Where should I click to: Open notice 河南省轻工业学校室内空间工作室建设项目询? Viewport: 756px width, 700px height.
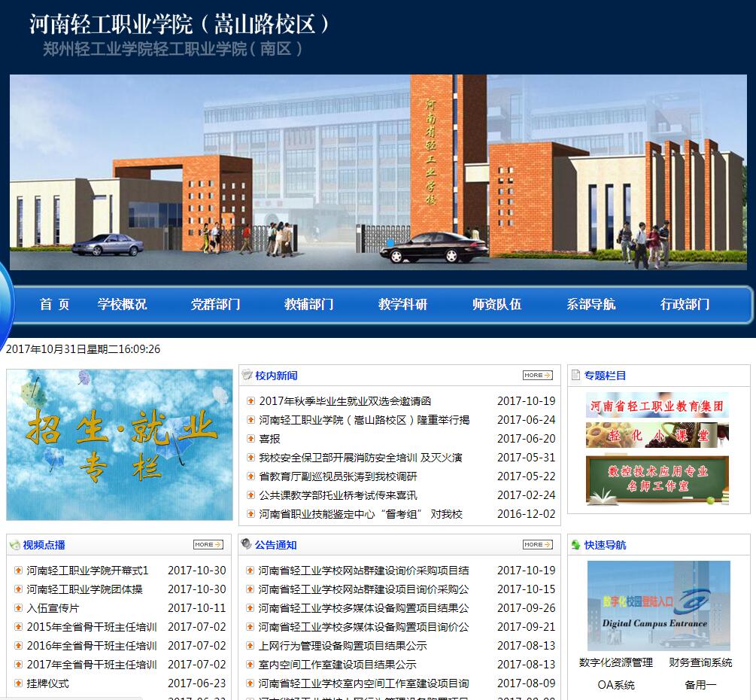point(363,683)
